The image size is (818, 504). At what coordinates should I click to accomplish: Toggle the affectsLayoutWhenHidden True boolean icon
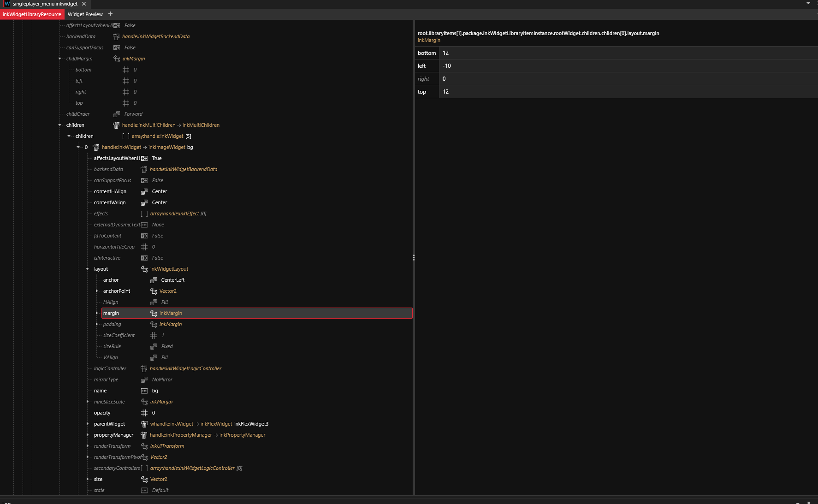pyautogui.click(x=144, y=158)
